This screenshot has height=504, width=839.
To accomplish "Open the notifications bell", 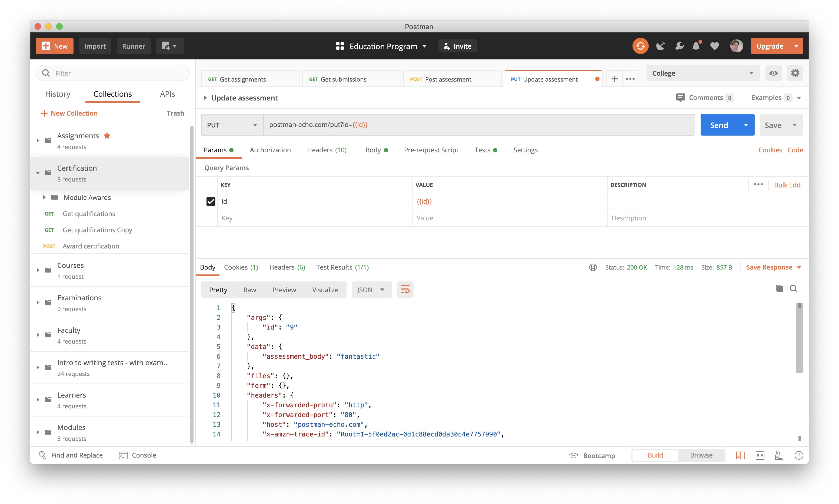I will tap(696, 46).
